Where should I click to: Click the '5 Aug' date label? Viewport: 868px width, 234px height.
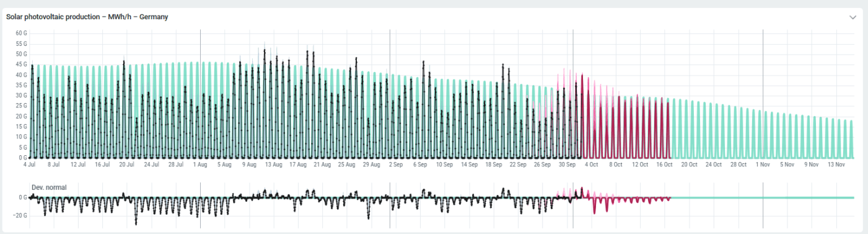pos(224,165)
